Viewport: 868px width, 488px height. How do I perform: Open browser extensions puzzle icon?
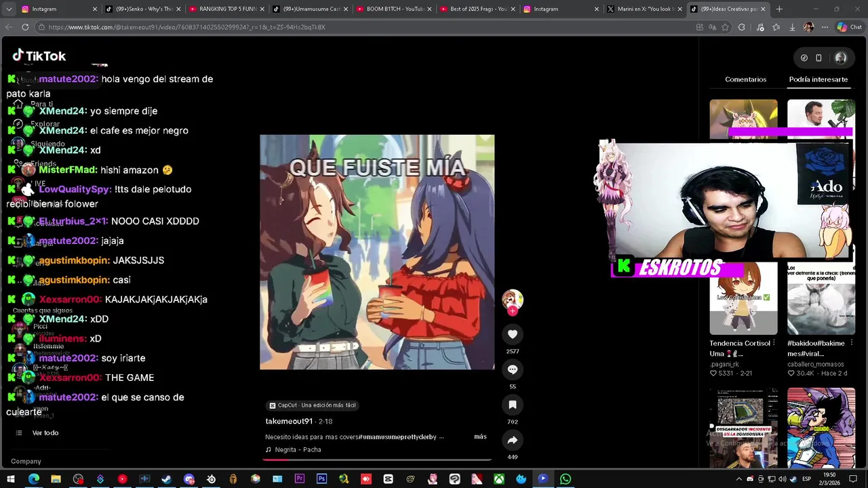(741, 27)
